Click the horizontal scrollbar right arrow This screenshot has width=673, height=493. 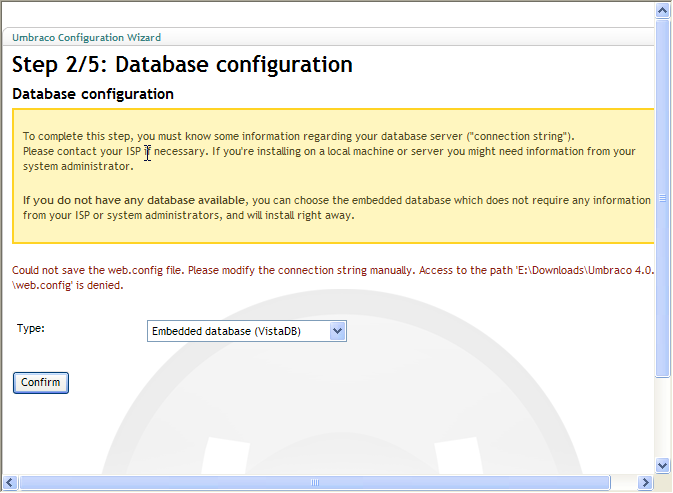click(x=645, y=483)
